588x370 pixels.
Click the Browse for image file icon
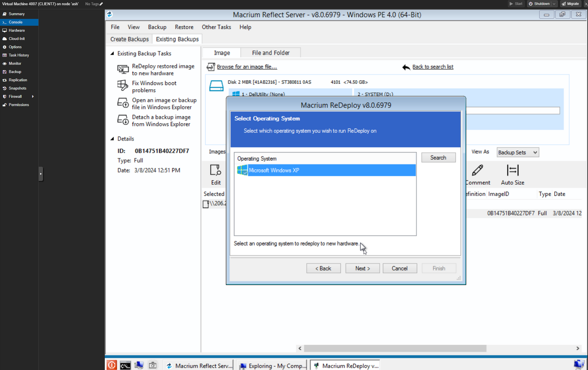pyautogui.click(x=211, y=67)
